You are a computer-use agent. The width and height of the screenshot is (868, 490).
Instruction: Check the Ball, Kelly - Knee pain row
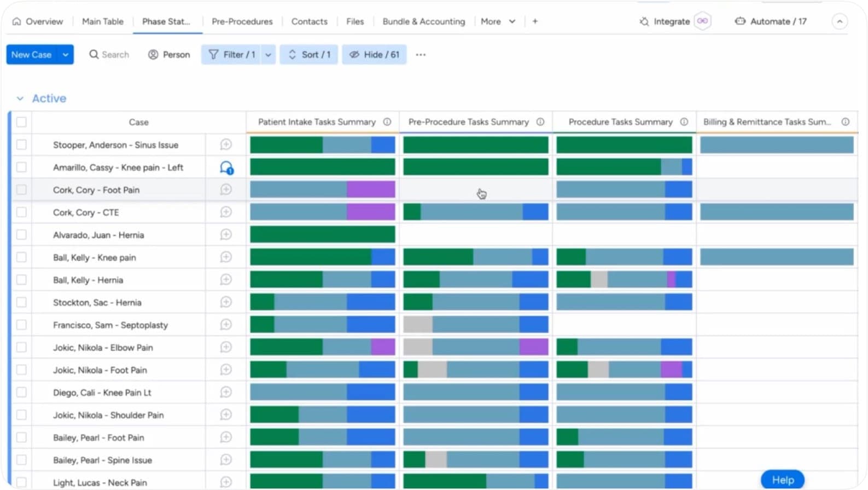pyautogui.click(x=21, y=257)
